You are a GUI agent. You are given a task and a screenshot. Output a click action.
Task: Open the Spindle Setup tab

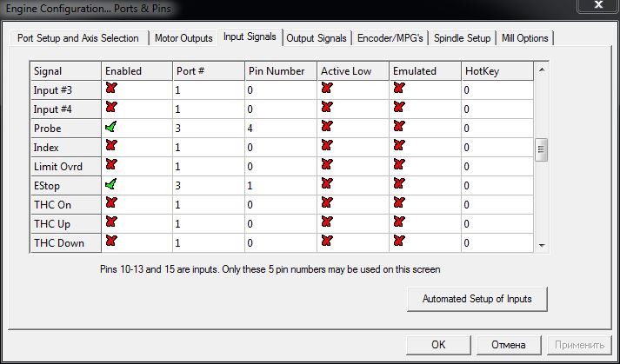pos(463,38)
